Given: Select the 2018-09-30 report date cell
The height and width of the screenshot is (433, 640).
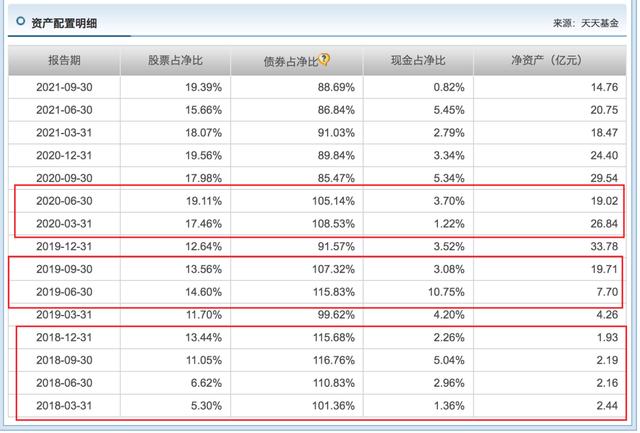Looking at the screenshot, I should tap(64, 360).
